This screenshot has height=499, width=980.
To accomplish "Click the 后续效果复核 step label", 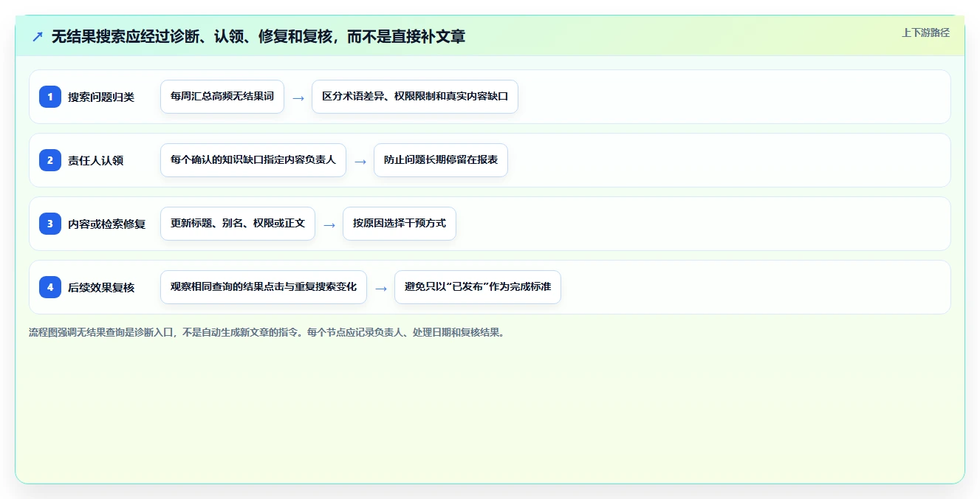I will (101, 287).
